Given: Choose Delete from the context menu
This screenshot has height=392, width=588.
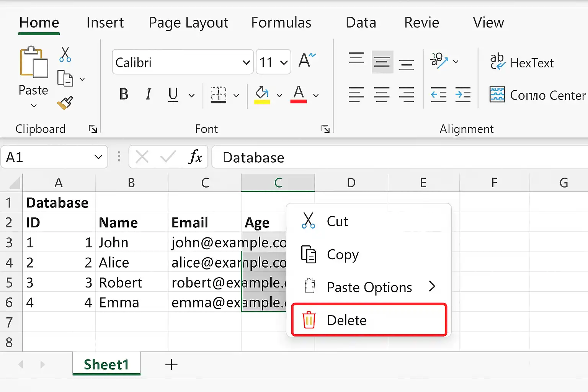Looking at the screenshot, I should pos(369,320).
